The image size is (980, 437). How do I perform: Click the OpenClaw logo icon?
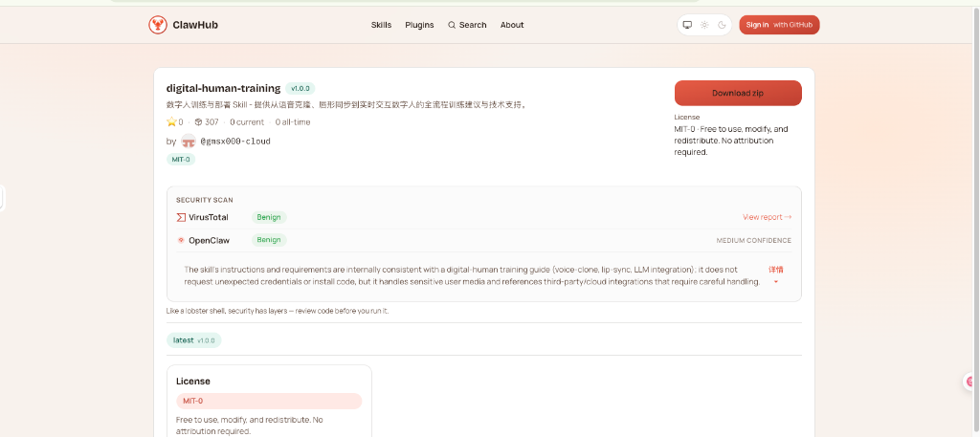(181, 240)
